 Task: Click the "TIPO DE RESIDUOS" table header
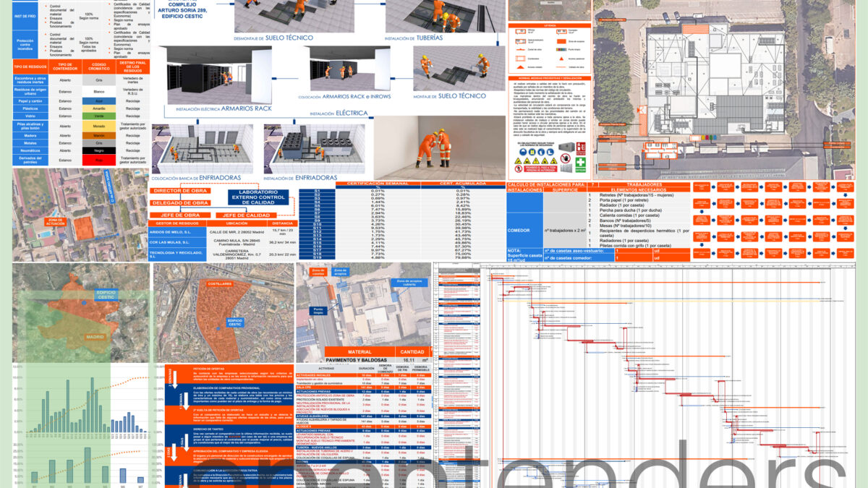(x=30, y=67)
